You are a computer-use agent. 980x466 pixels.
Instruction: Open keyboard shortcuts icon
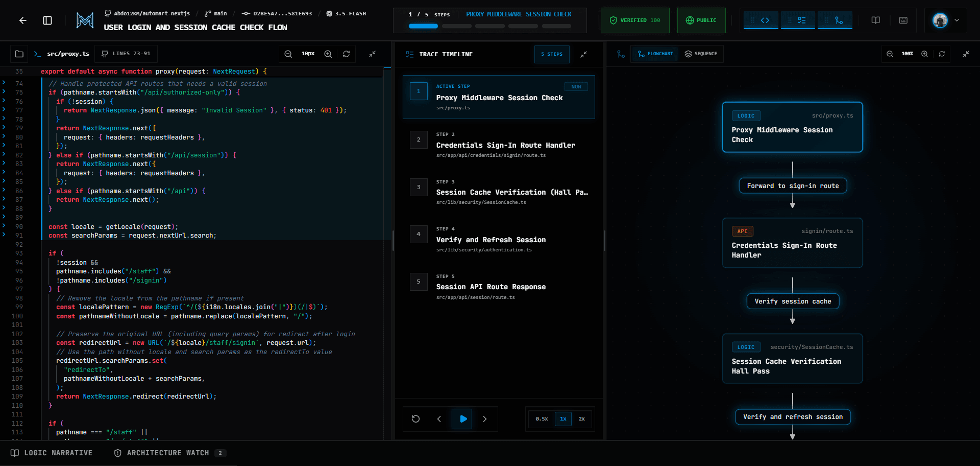903,20
